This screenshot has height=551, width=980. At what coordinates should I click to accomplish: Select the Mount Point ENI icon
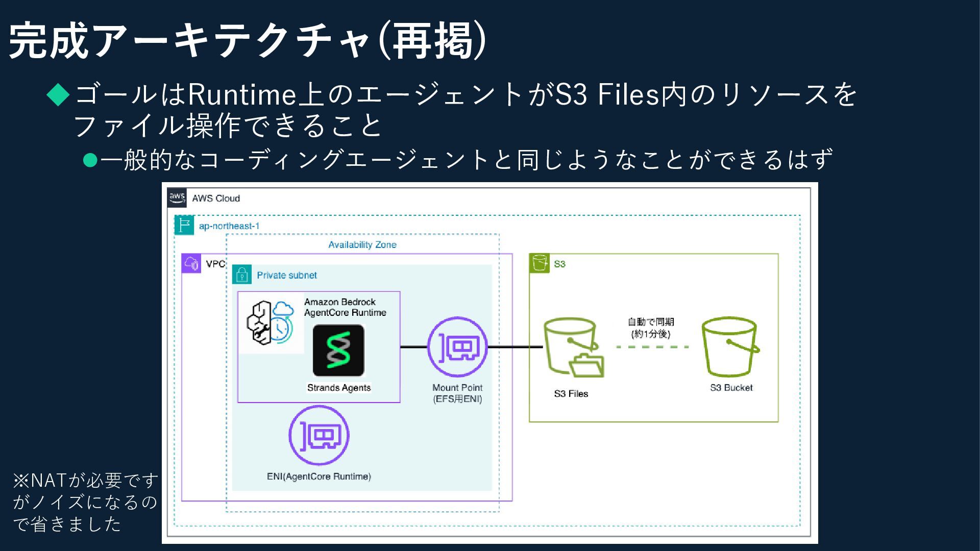pos(457,347)
